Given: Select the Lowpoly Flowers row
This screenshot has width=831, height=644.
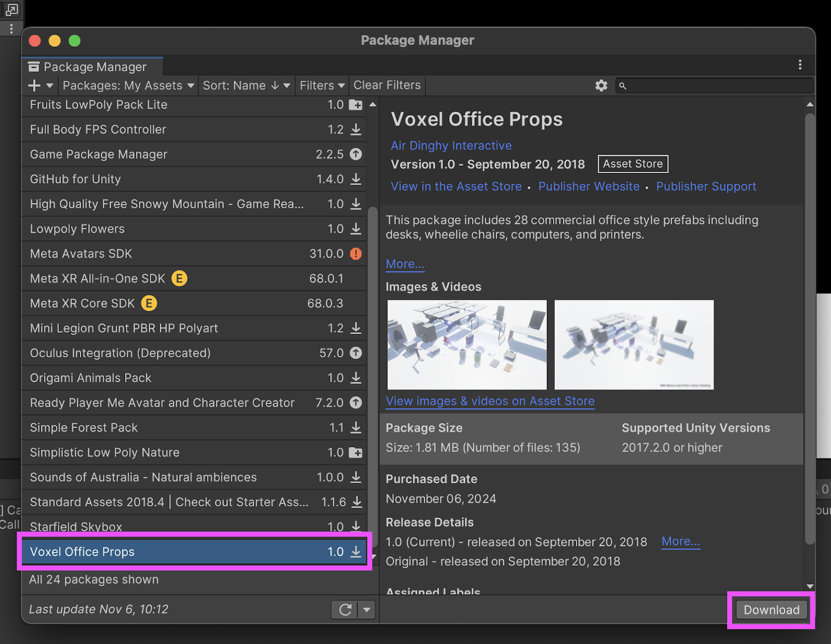Looking at the screenshot, I should click(194, 229).
